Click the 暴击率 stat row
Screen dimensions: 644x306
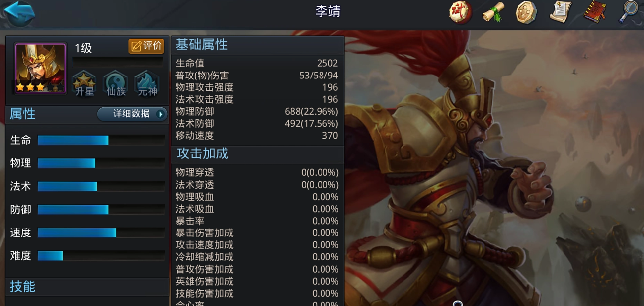pyautogui.click(x=257, y=221)
